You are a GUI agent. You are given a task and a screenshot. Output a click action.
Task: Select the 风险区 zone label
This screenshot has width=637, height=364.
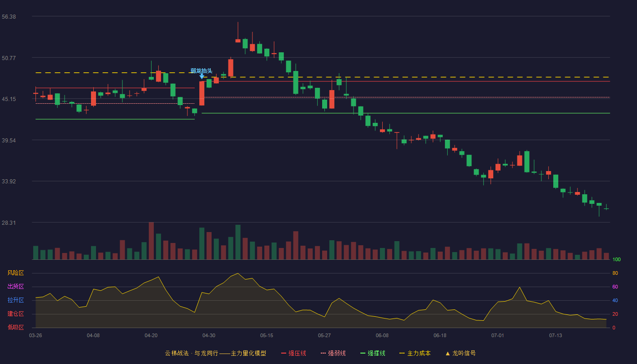click(x=15, y=273)
